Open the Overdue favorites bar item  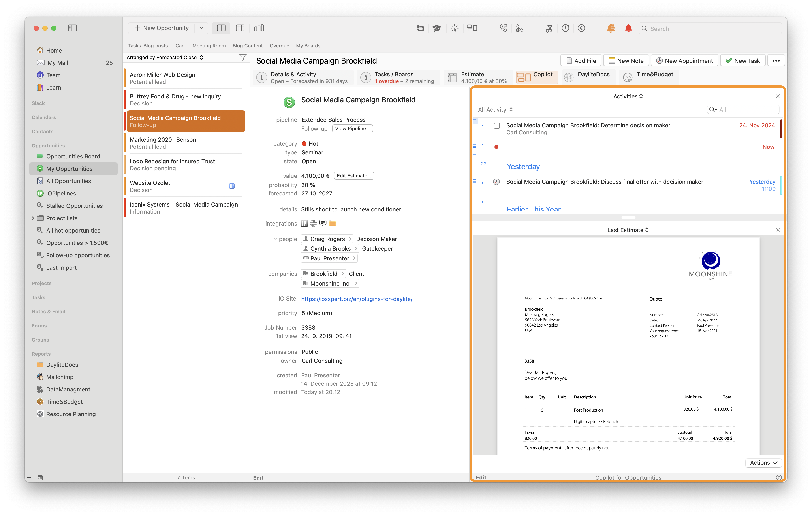coord(279,46)
